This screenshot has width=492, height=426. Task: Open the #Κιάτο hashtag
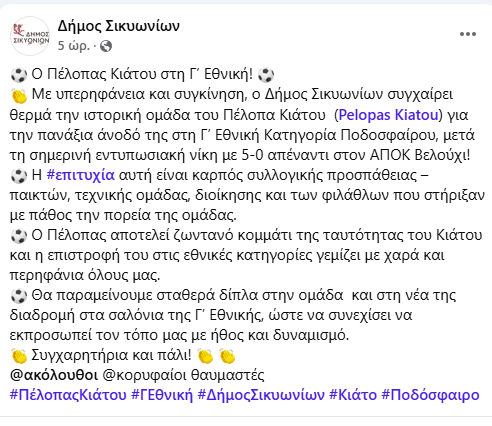coord(353,395)
